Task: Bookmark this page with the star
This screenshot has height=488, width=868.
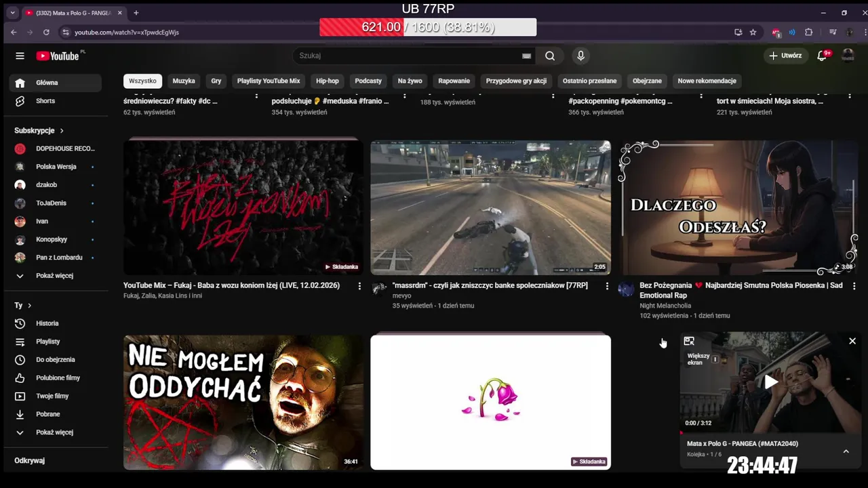Action: click(x=753, y=32)
